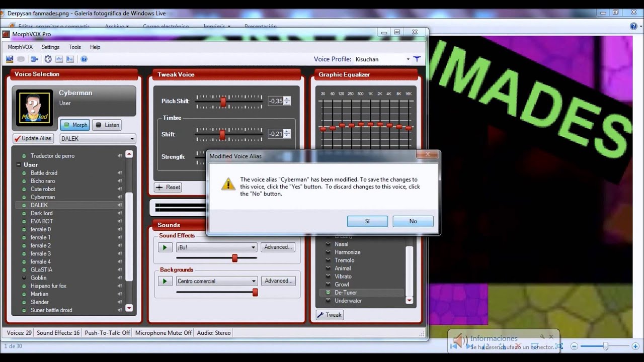
Task: Click the waveform icon in the toolbar
Action: point(59,59)
